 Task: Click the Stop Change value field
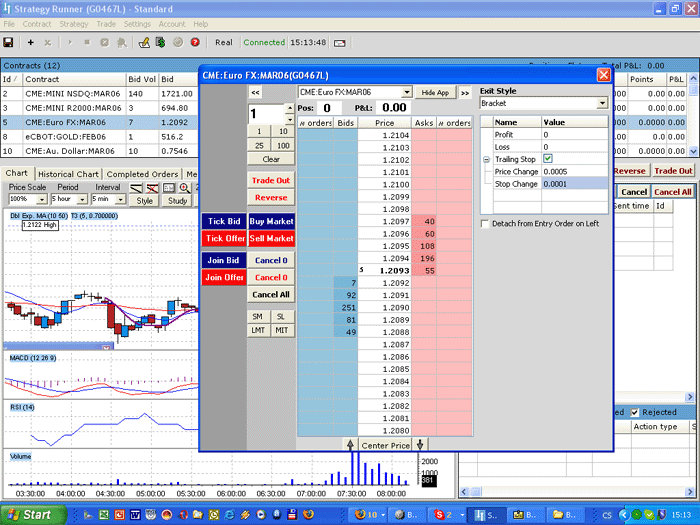click(573, 184)
